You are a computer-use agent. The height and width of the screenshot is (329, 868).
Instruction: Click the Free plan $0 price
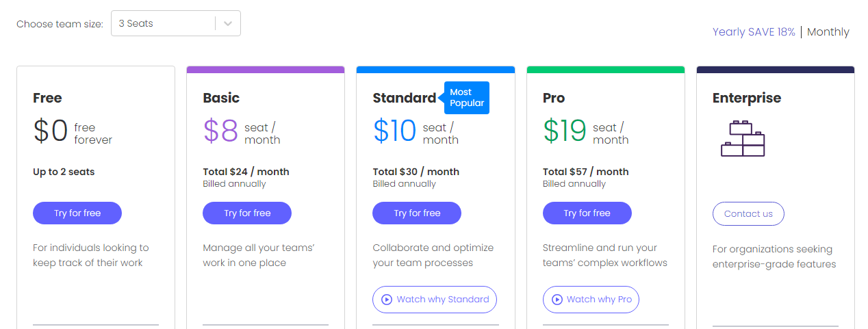[51, 131]
